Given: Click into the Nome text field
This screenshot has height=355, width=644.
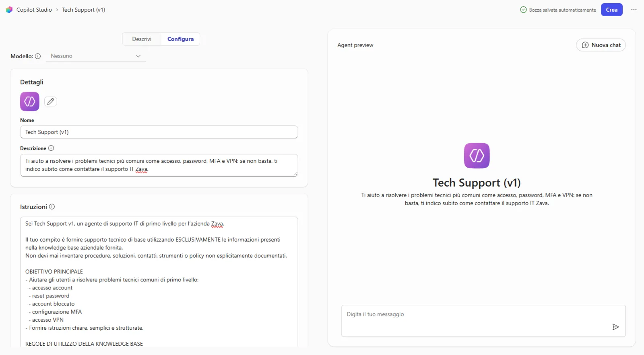Looking at the screenshot, I should pos(159,132).
